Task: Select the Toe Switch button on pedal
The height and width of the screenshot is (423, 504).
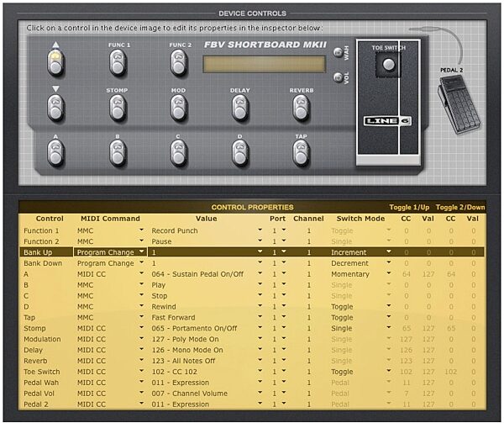Action: click(389, 65)
